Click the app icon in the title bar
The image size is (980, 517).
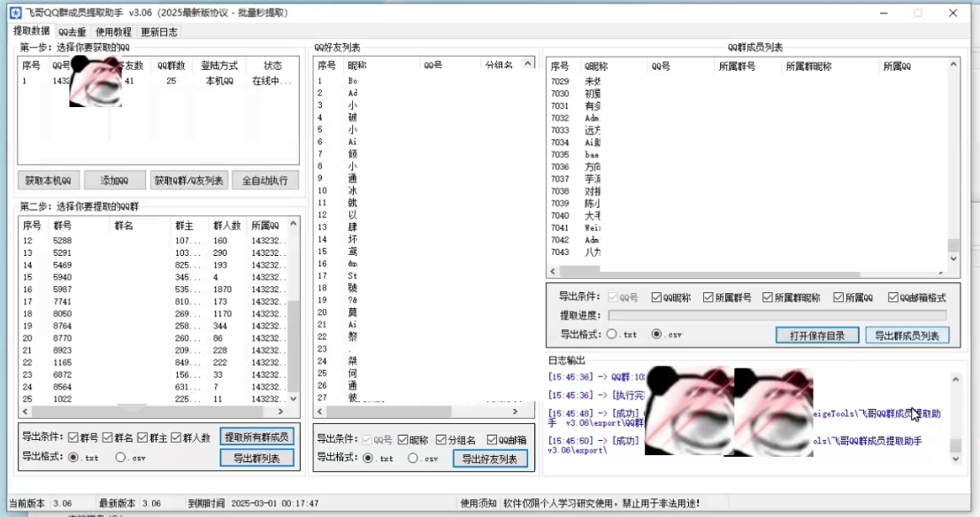point(14,13)
